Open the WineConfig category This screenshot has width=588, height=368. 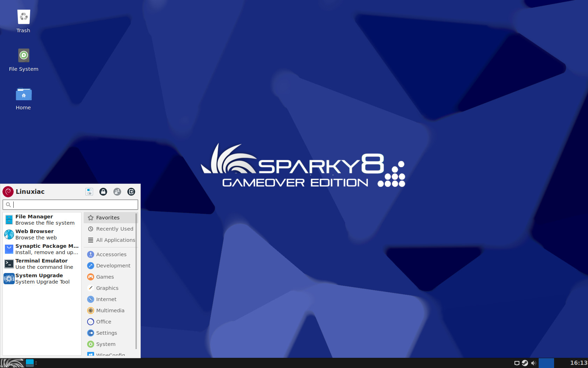tap(110, 353)
